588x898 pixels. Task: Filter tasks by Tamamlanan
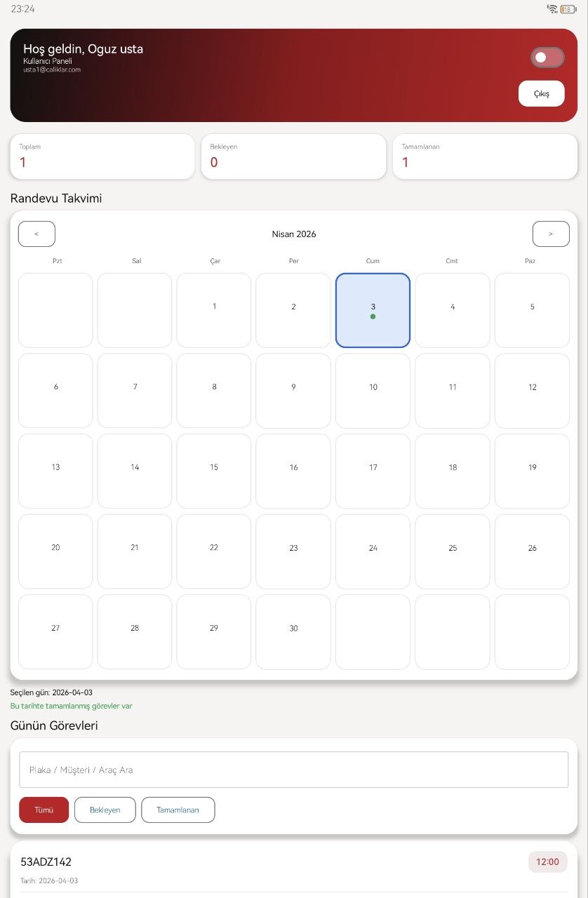pos(178,810)
